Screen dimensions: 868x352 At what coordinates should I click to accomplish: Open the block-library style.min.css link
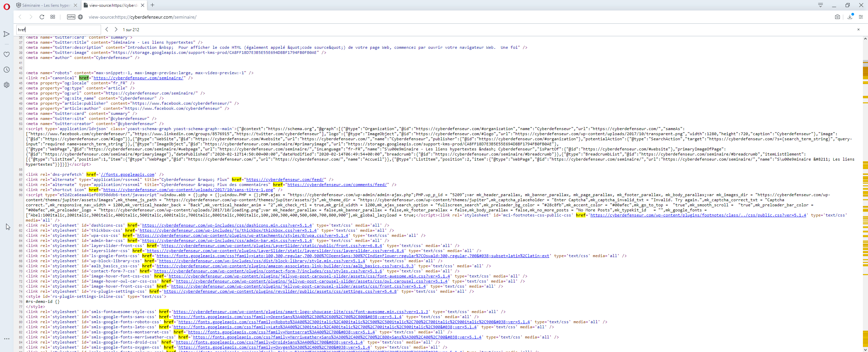coord(262,261)
